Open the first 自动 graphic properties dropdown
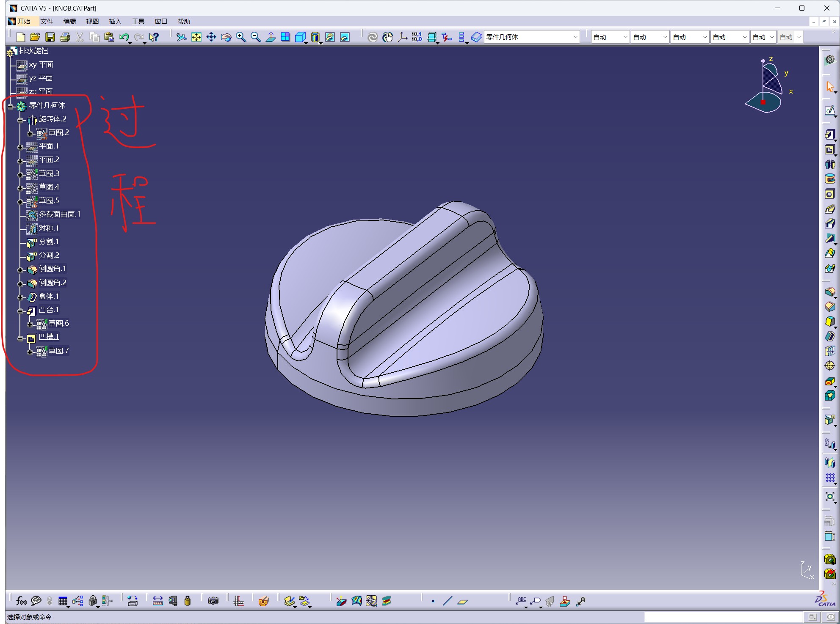The width and height of the screenshot is (840, 624). [x=610, y=37]
